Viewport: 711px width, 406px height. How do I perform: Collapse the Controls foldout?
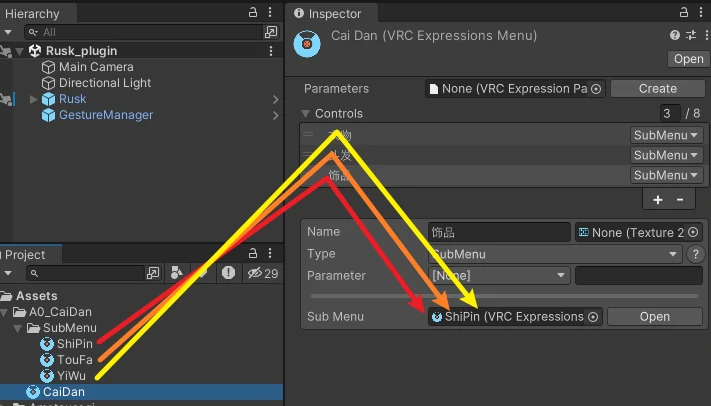(306, 114)
